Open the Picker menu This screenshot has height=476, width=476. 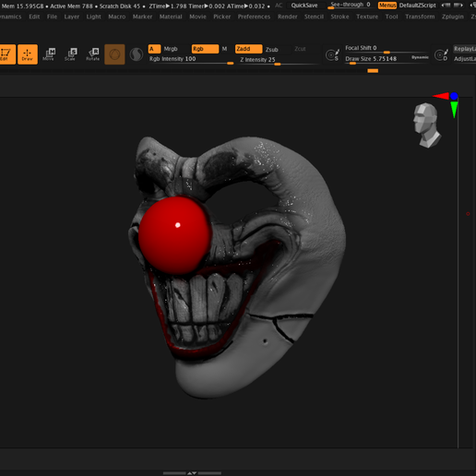coord(222,17)
